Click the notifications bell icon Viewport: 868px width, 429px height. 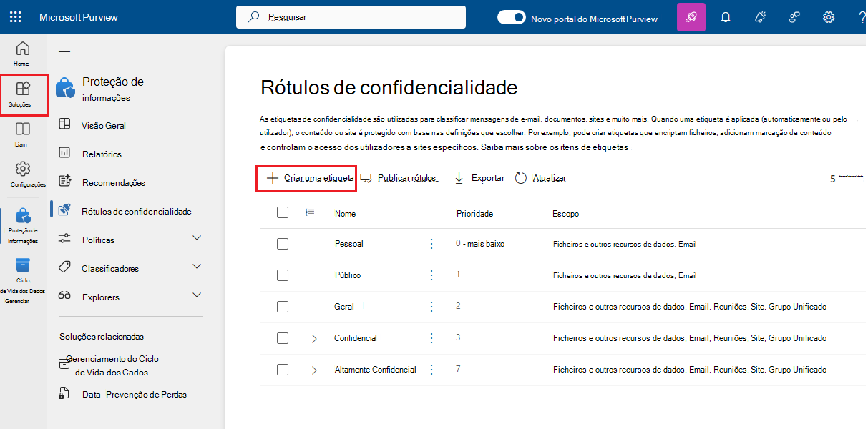(726, 17)
